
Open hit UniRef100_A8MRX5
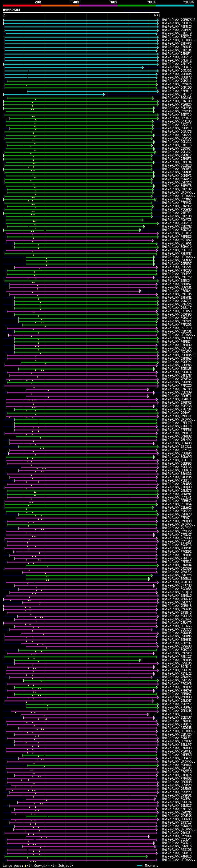pos(177,27)
